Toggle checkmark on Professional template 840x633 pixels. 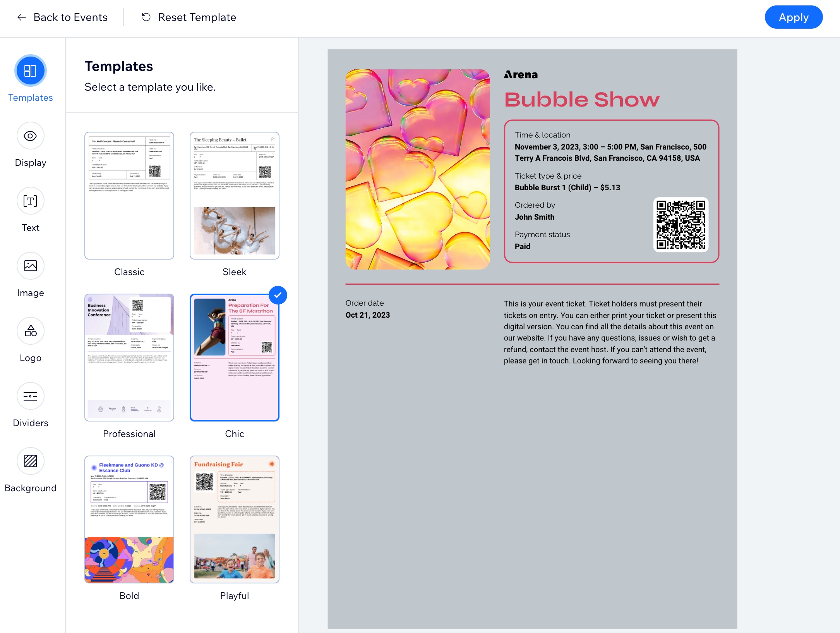[x=170, y=294]
